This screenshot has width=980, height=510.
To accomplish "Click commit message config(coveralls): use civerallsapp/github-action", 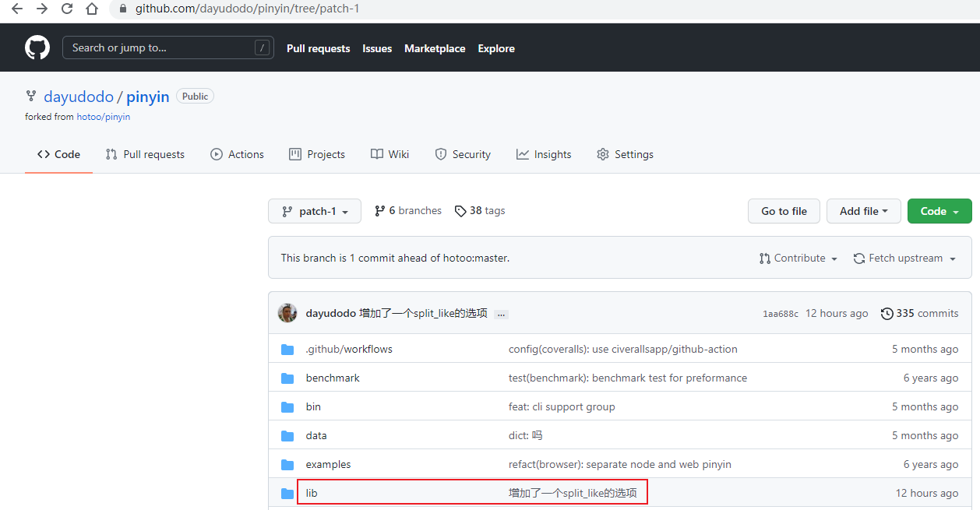I will [623, 350].
